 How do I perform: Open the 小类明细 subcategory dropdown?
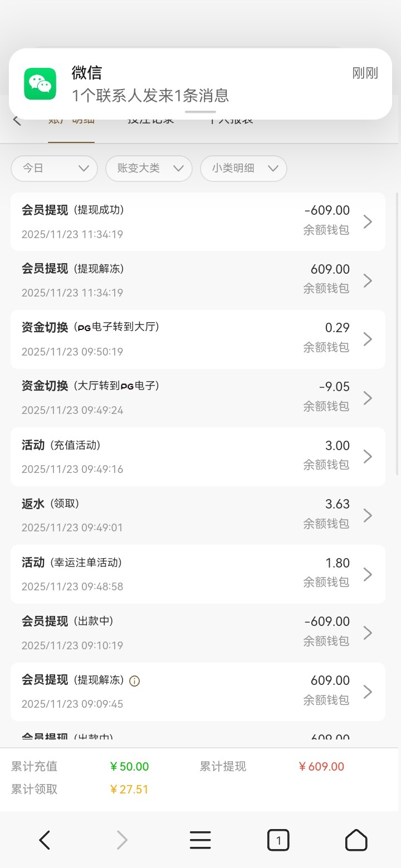tap(243, 169)
